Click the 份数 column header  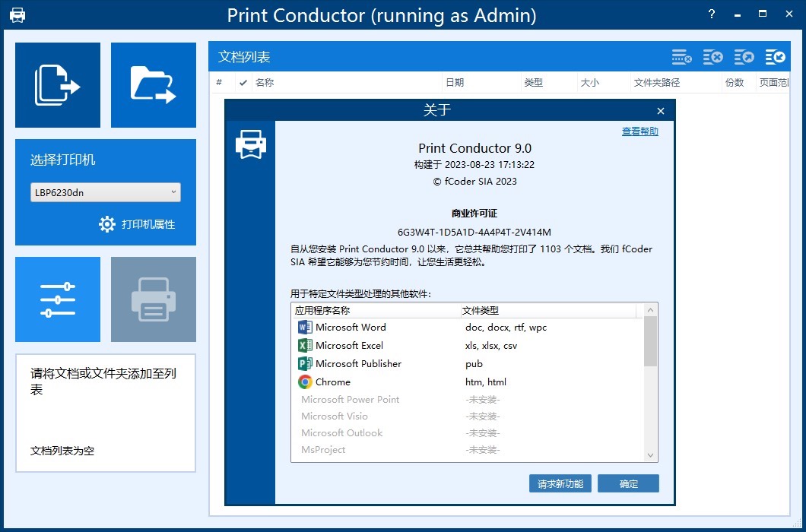pyautogui.click(x=738, y=82)
